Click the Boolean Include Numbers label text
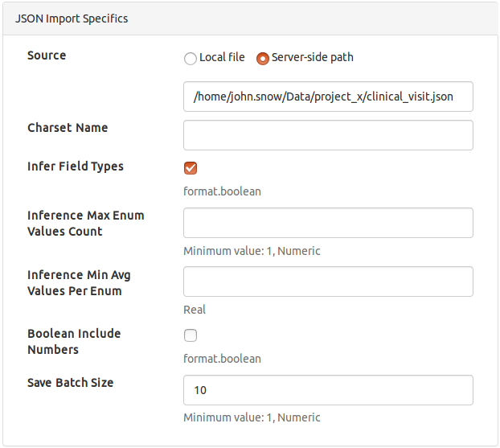500x448 pixels. (x=74, y=342)
